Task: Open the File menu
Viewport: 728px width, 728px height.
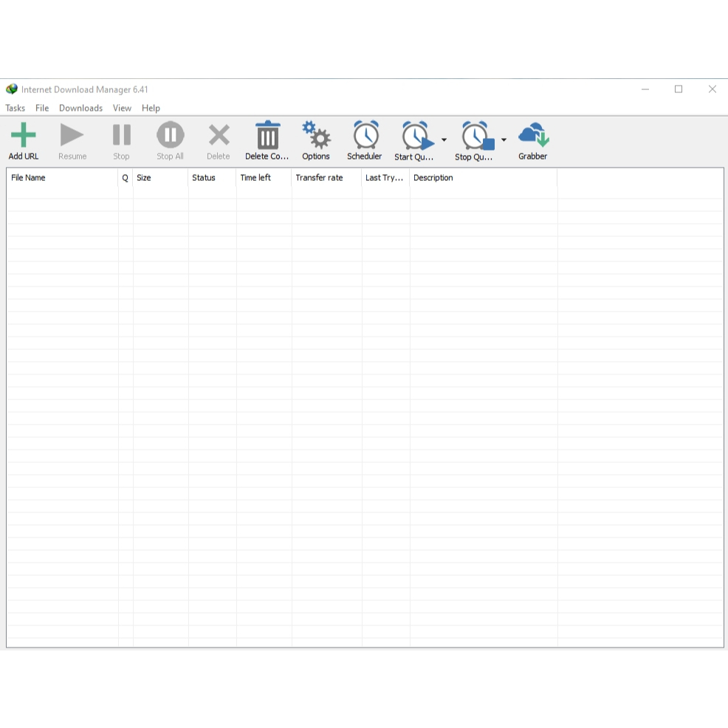Action: [42, 108]
